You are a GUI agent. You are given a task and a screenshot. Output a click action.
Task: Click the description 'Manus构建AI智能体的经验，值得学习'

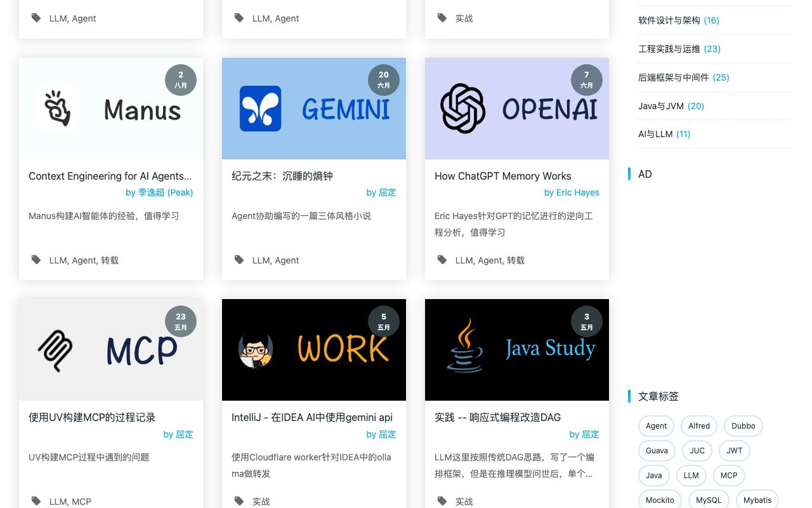tap(104, 216)
